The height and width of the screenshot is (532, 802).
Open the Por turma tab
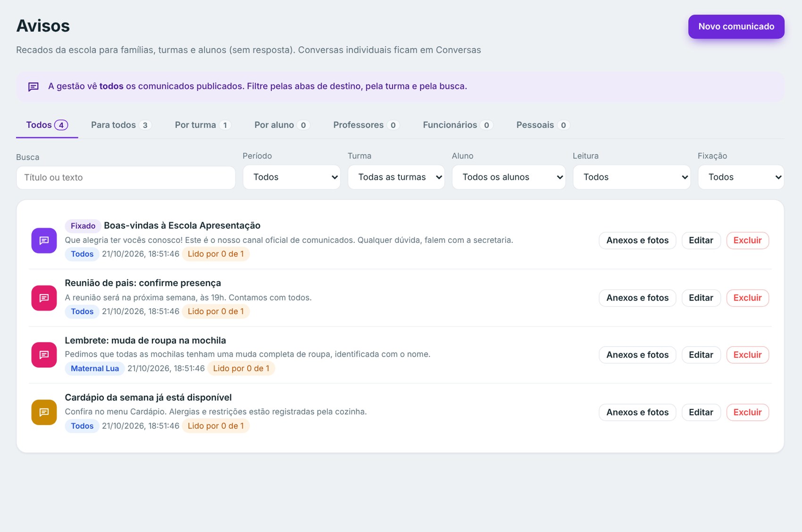(x=203, y=125)
